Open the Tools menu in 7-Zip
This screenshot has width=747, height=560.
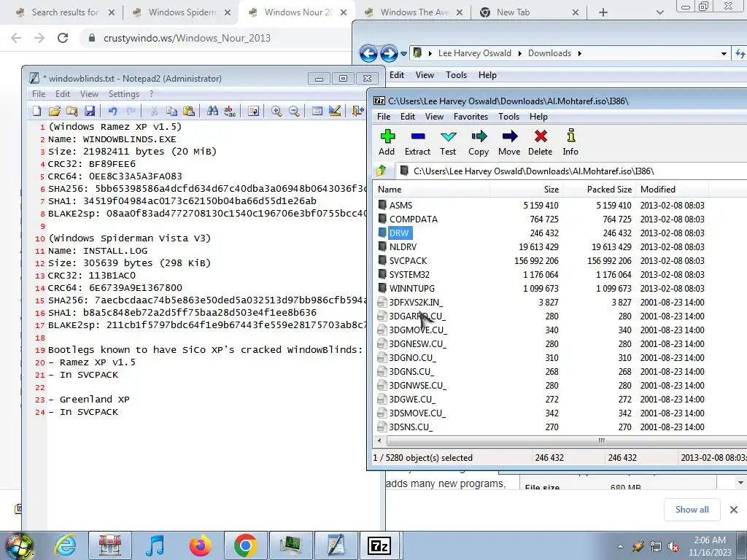click(x=508, y=117)
